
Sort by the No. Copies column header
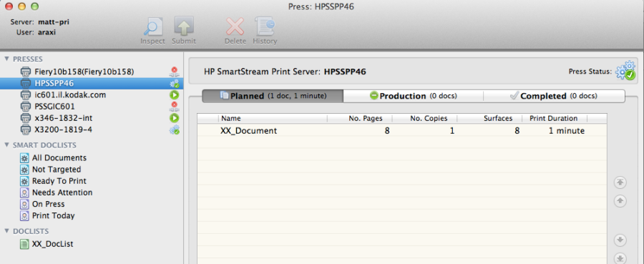click(x=424, y=118)
